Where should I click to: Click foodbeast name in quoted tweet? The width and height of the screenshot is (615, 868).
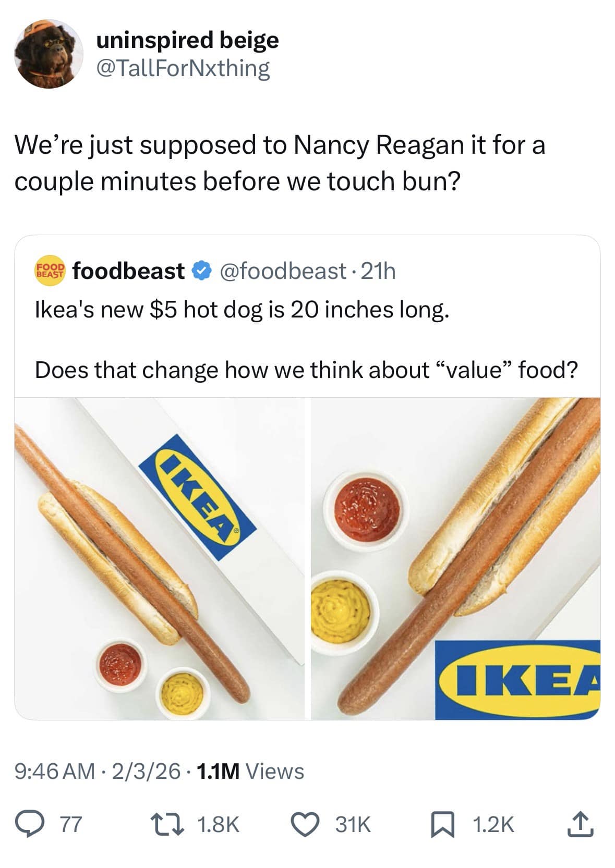click(128, 271)
